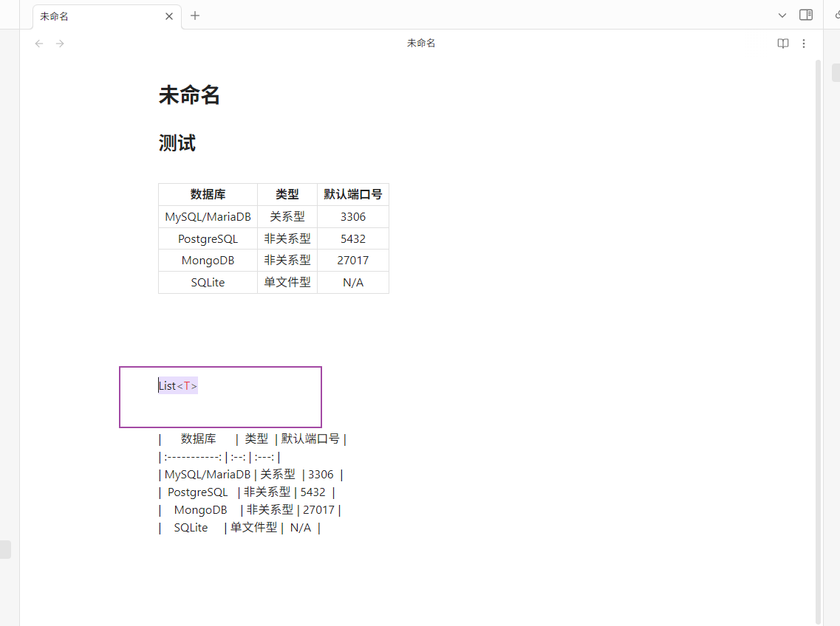Toggle the right sidebar panel icon
The image size is (840, 626).
[x=806, y=15]
